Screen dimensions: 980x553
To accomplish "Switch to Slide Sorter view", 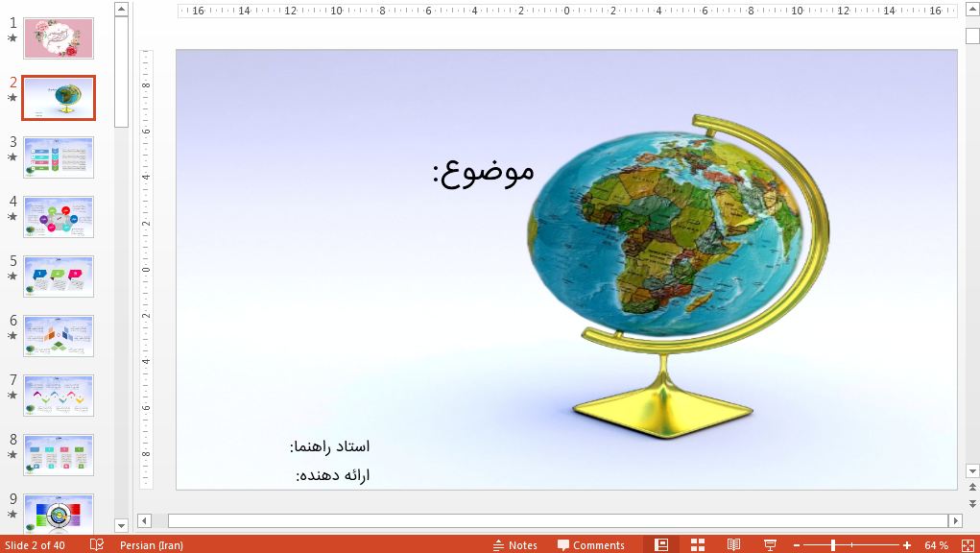I will 696,544.
